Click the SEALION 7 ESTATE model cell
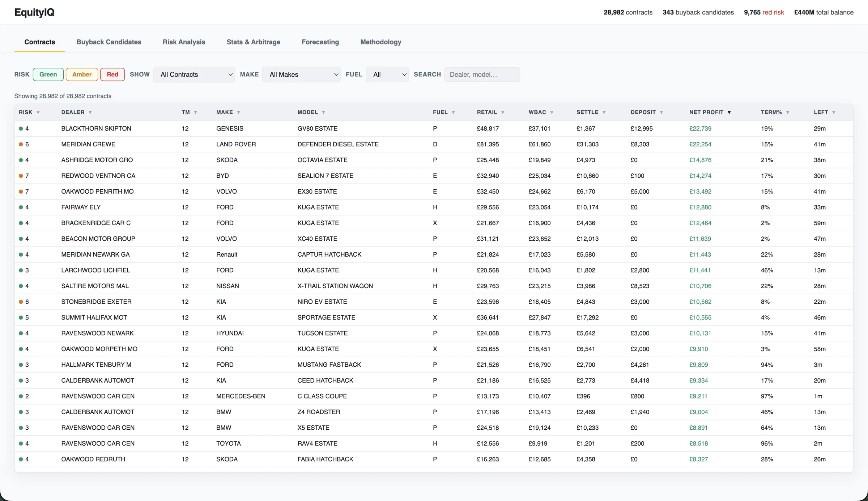This screenshot has height=501, width=868. point(325,176)
